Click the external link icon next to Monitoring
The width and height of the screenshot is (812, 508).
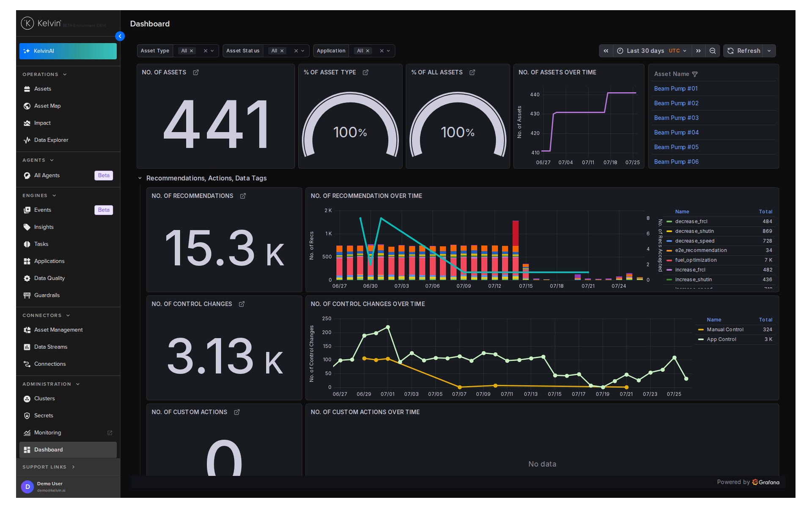point(110,433)
